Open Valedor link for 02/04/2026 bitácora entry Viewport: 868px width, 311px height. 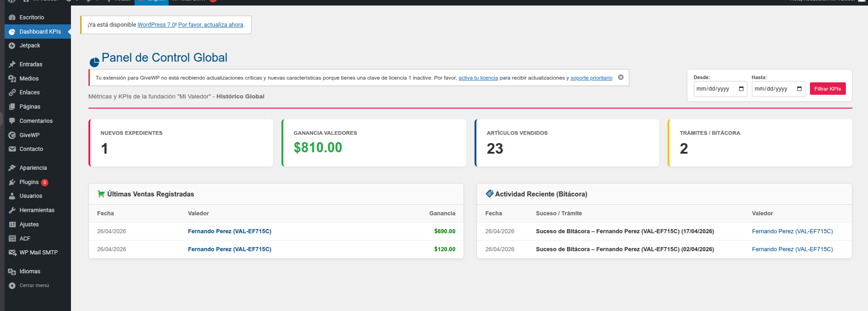coord(792,249)
